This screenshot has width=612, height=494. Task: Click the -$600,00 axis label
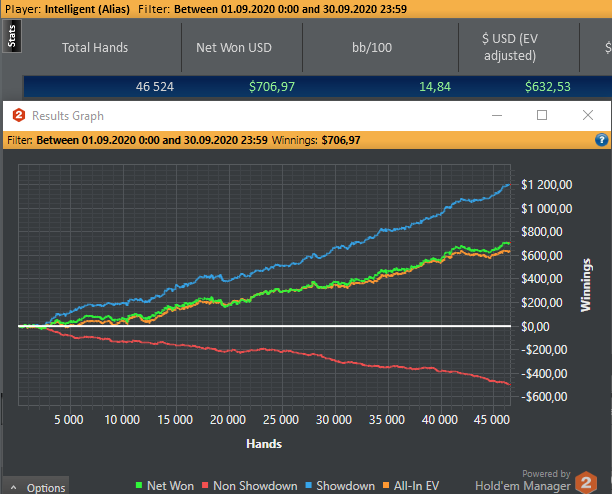pos(544,397)
